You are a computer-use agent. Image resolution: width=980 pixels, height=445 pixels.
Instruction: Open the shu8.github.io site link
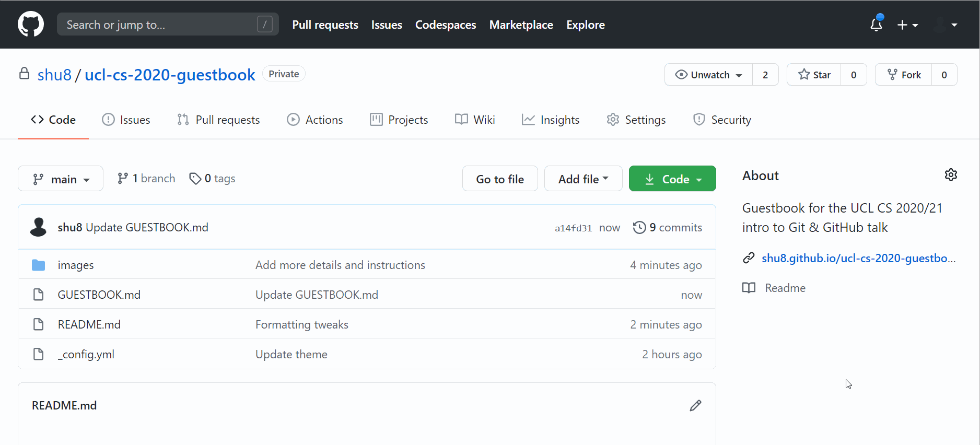point(859,258)
